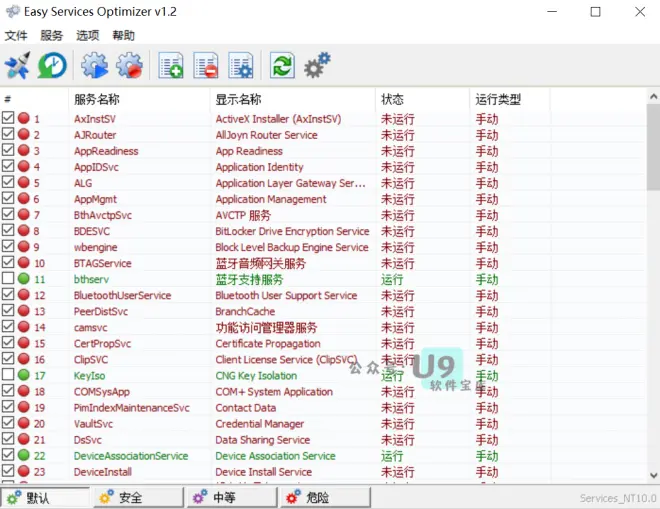This screenshot has height=509, width=660.
Task: Click the red status dot for BDESVC
Action: coord(24,230)
